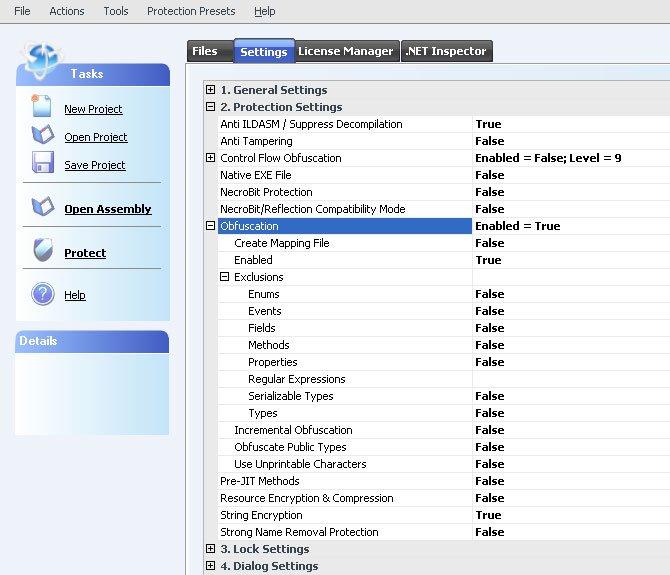Expand 1. General Settings section
670x575 pixels.
pyautogui.click(x=210, y=90)
